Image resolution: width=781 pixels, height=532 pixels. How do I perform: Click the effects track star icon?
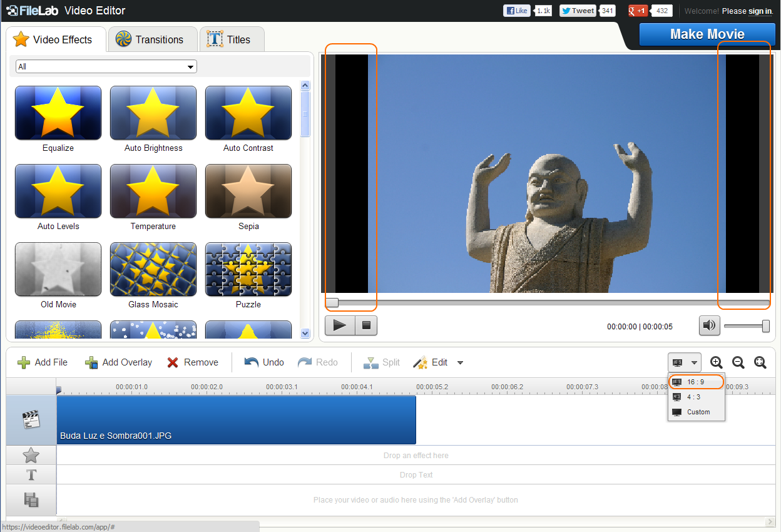tap(31, 455)
